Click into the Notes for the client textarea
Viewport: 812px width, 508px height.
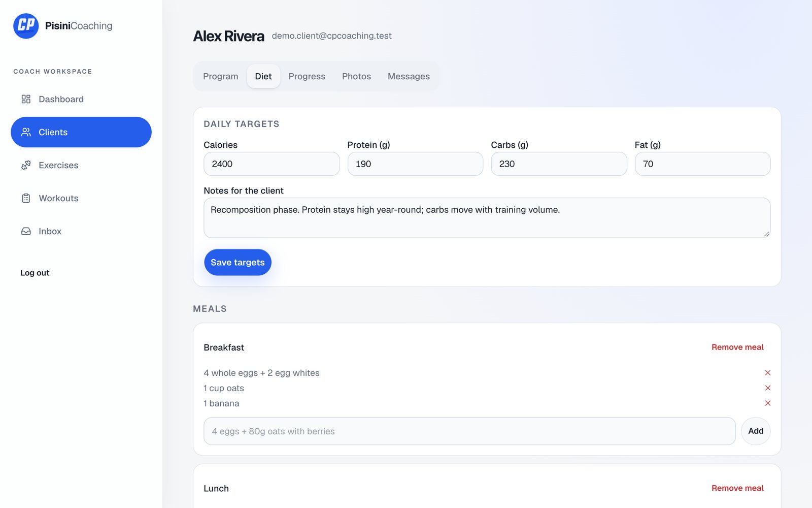[487, 218]
